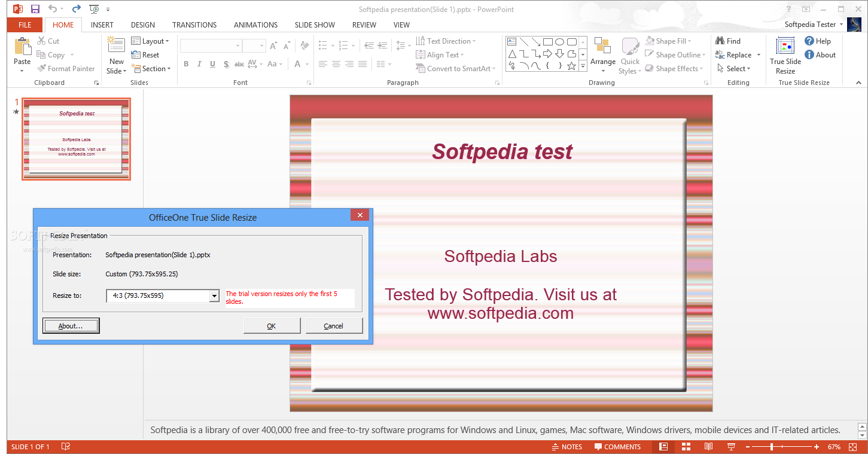The width and height of the screenshot is (868, 454).
Task: Open the True Slide Resize add-in button
Action: (785, 56)
